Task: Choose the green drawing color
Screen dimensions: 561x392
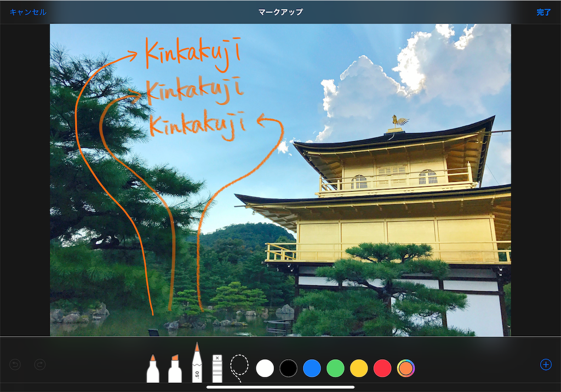Action: (335, 369)
